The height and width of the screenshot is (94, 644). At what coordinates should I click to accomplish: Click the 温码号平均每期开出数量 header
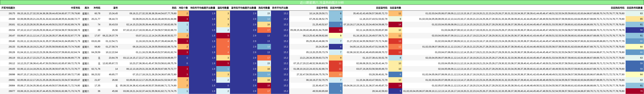243,8
